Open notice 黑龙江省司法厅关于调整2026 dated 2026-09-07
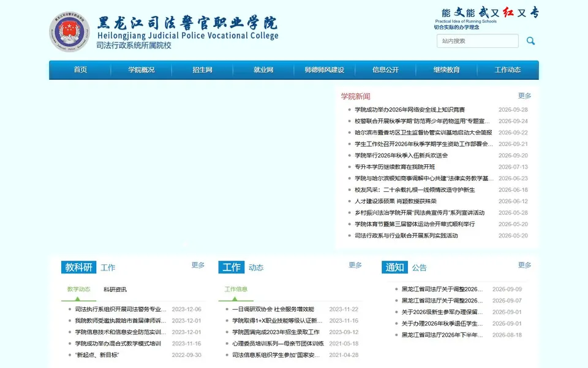Screen dimensions: 588x368 [442, 301]
